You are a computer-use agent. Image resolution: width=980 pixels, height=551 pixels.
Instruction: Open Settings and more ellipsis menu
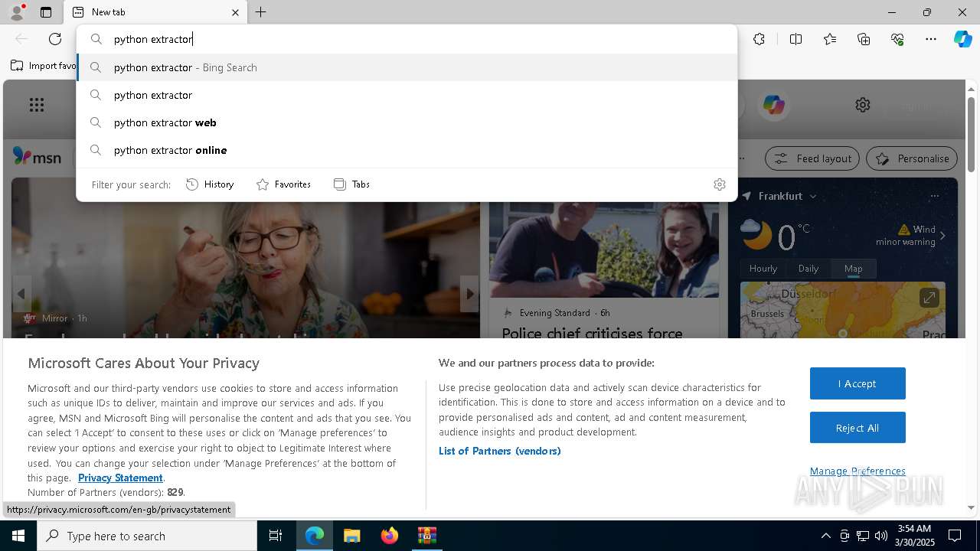pyautogui.click(x=931, y=39)
